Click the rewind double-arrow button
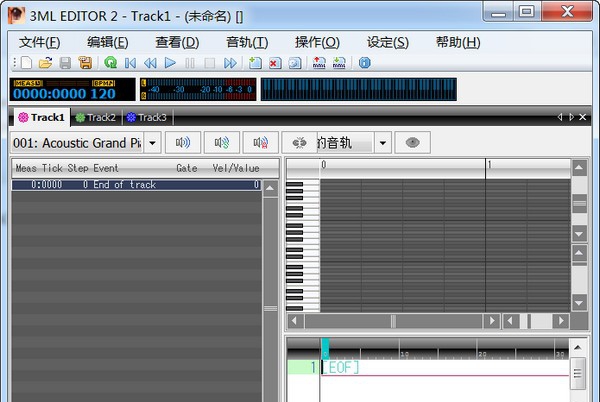Image resolution: width=600 pixels, height=402 pixels. click(x=150, y=63)
